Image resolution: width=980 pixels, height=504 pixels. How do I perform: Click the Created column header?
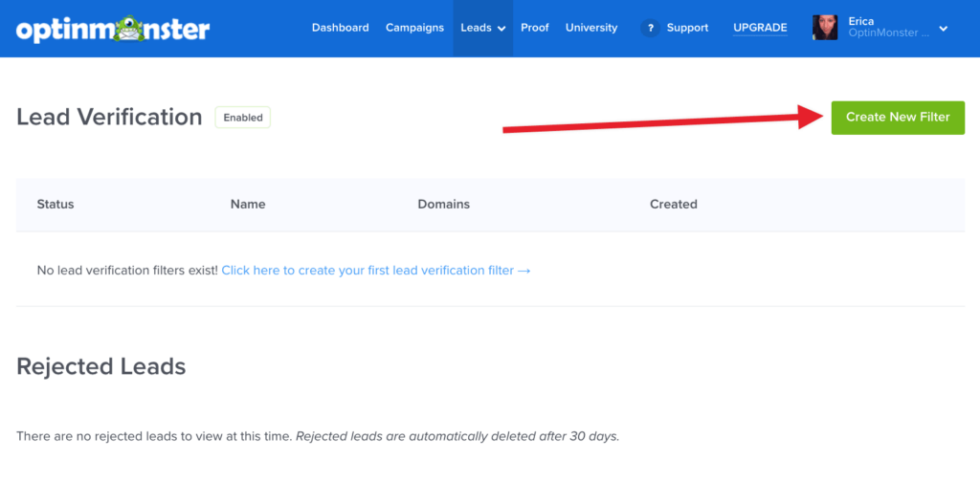(x=673, y=205)
